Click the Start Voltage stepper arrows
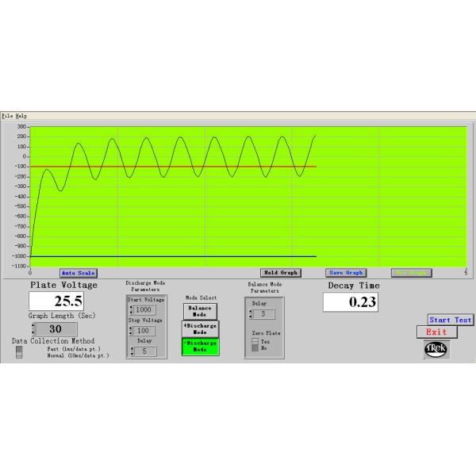This screenshot has width=476, height=476. point(131,309)
